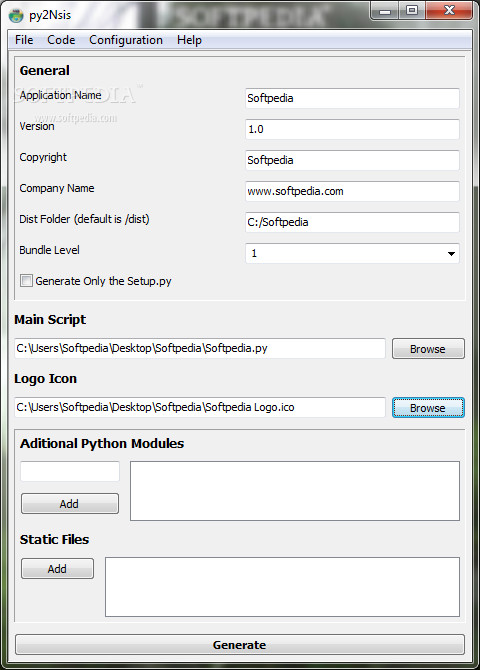Minimize the py2Nsis window
The image size is (480, 670).
pos(385,11)
